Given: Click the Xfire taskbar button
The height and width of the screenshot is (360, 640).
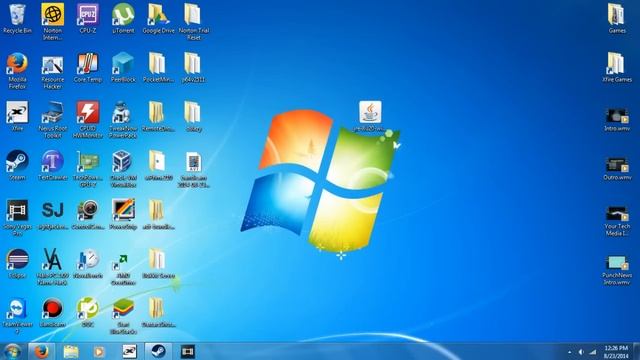Looking at the screenshot, I should point(129,351).
